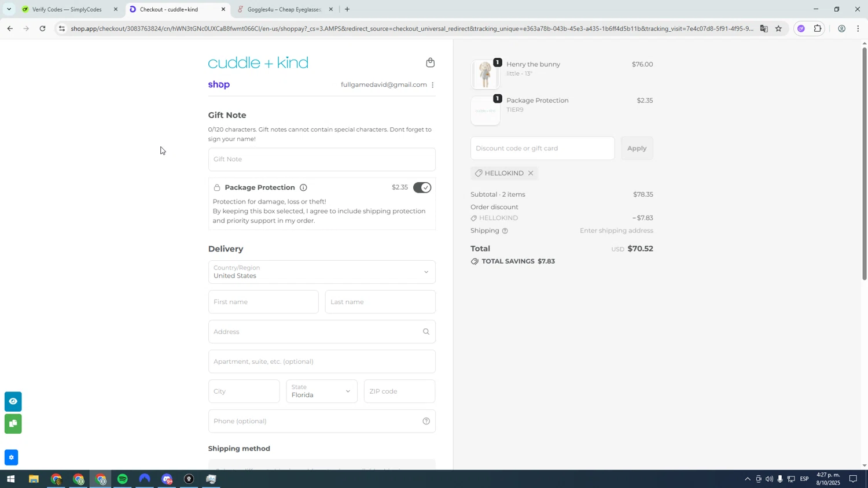Open the notifications center icon
The width and height of the screenshot is (868, 488).
[x=853, y=479]
